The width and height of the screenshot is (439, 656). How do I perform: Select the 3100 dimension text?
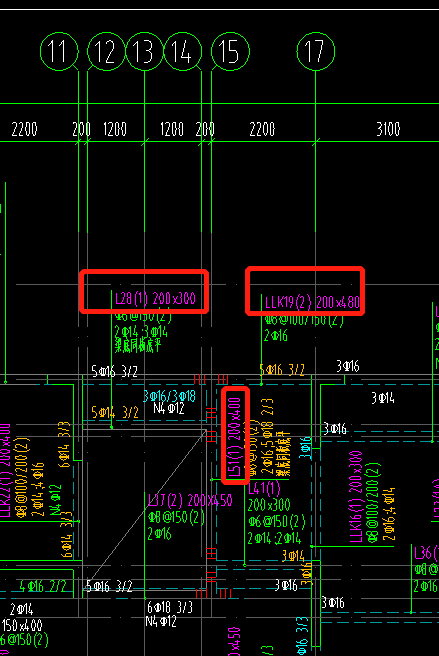coord(388,129)
